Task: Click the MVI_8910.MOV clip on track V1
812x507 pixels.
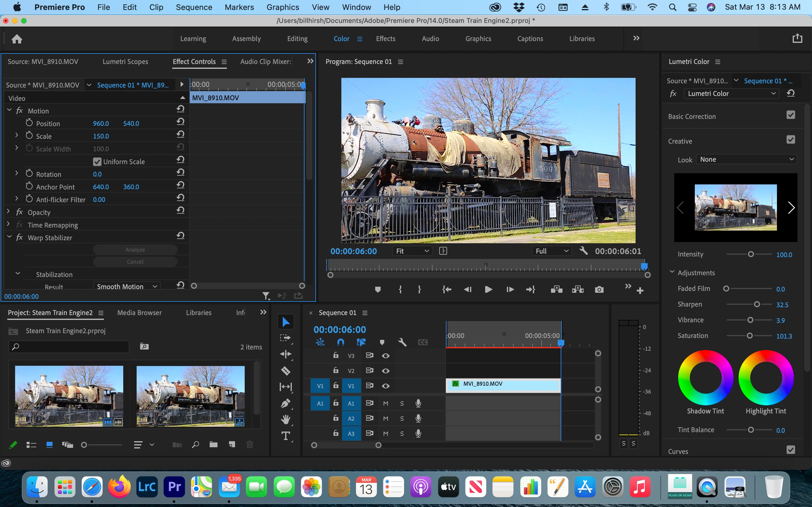Action: pyautogui.click(x=503, y=385)
